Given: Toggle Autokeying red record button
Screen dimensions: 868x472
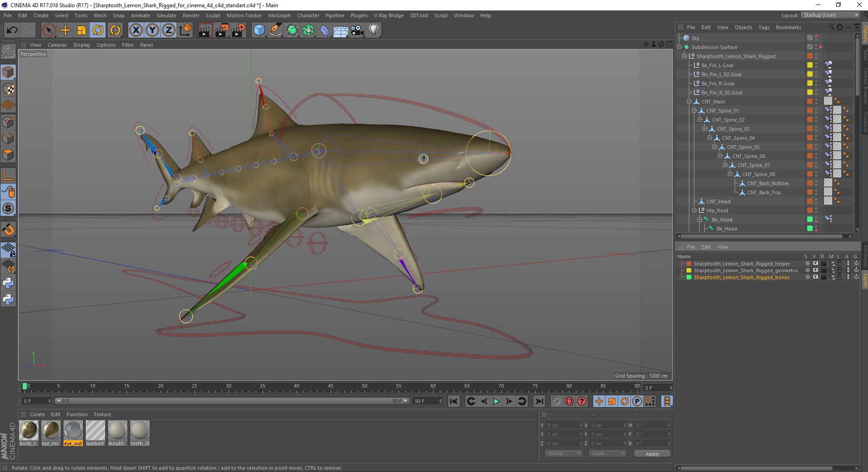Looking at the screenshot, I should (569, 401).
